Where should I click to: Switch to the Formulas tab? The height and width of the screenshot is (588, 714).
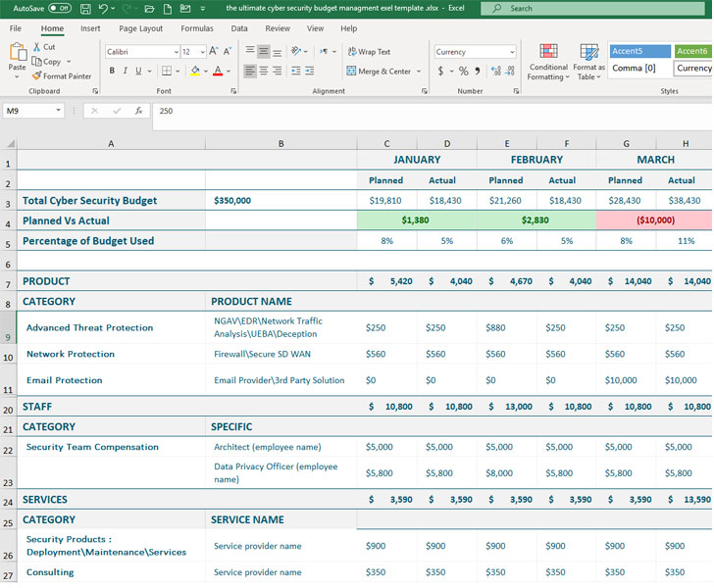[196, 28]
